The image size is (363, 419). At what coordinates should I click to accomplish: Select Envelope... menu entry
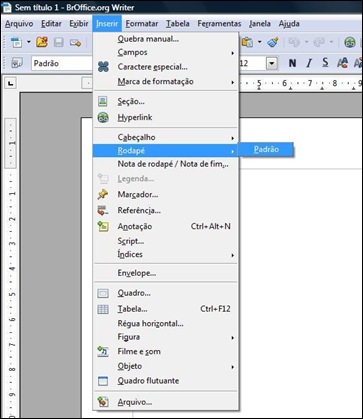point(166,273)
